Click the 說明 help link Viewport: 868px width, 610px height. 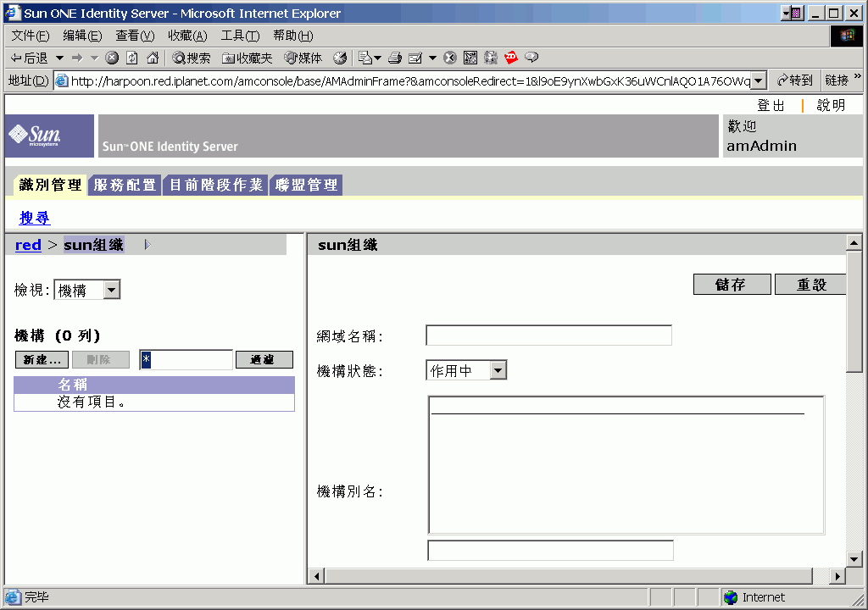tap(831, 105)
